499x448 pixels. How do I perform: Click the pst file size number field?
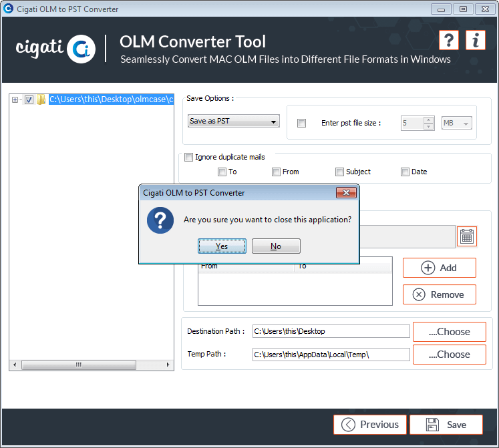[412, 123]
